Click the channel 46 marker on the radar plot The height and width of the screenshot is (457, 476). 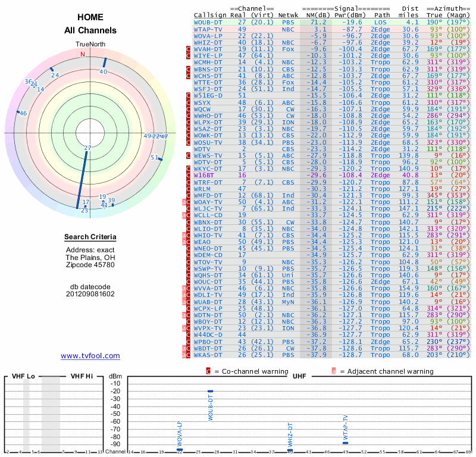pos(23,113)
